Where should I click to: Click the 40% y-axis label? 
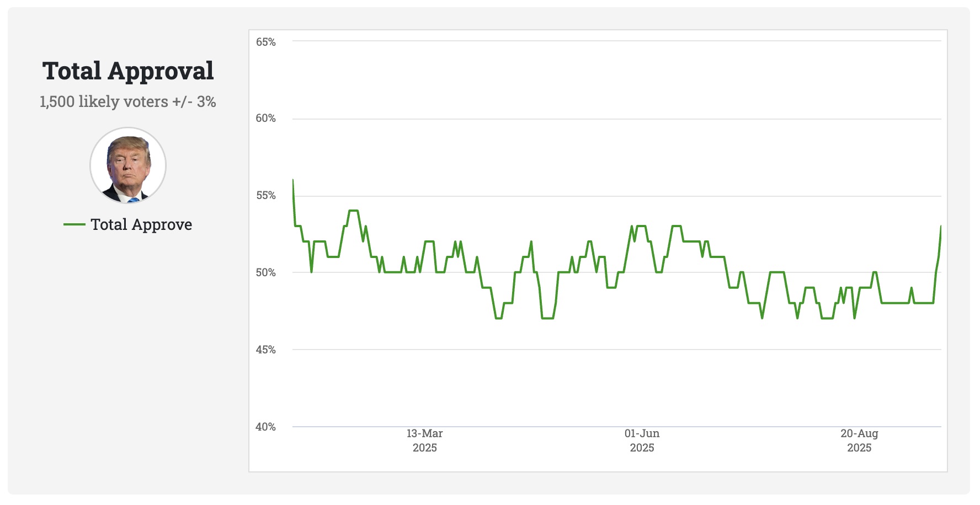(265, 427)
